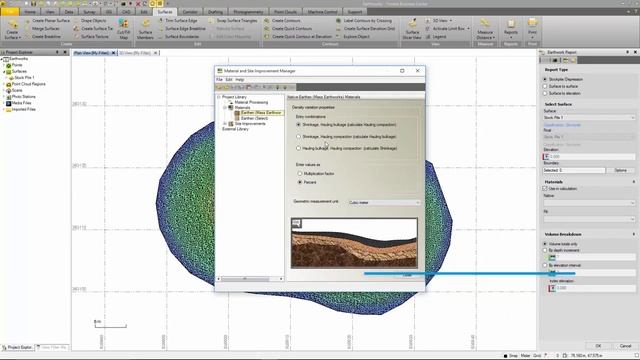Choose Percent radio option
The image size is (640, 360).
click(x=300, y=182)
